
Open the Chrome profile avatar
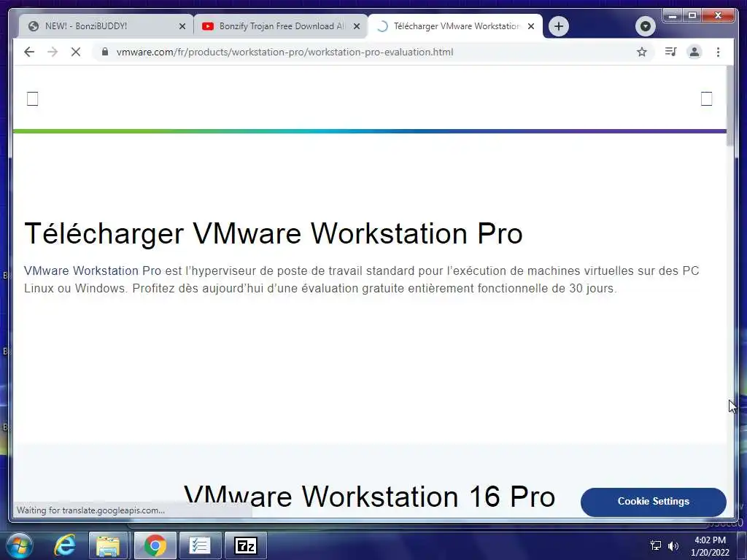tap(694, 52)
